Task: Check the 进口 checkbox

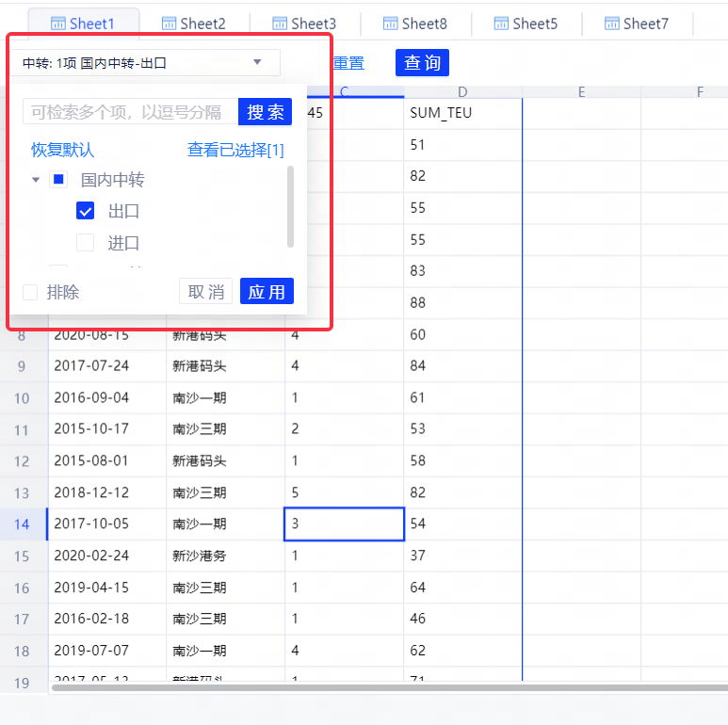Action: (86, 243)
